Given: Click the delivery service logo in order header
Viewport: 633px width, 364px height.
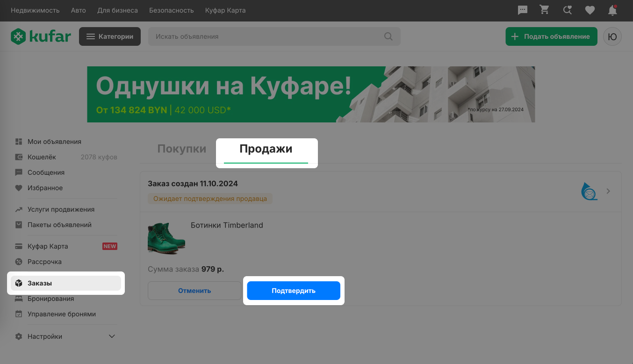Looking at the screenshot, I should click(x=589, y=191).
